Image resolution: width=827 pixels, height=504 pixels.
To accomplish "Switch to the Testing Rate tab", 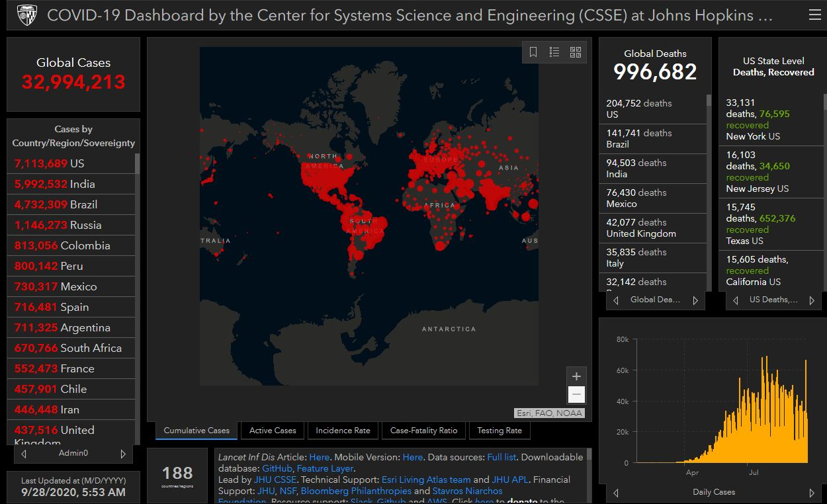I will tap(500, 431).
